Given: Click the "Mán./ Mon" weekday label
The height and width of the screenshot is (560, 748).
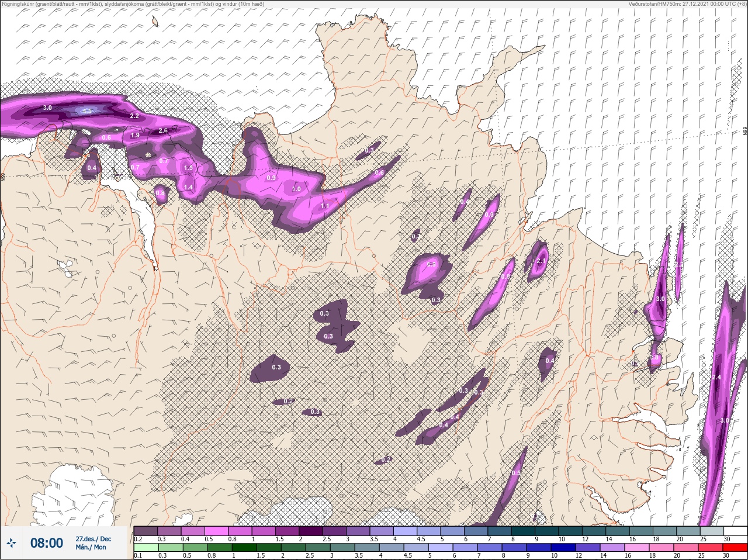Looking at the screenshot, I should [91, 547].
